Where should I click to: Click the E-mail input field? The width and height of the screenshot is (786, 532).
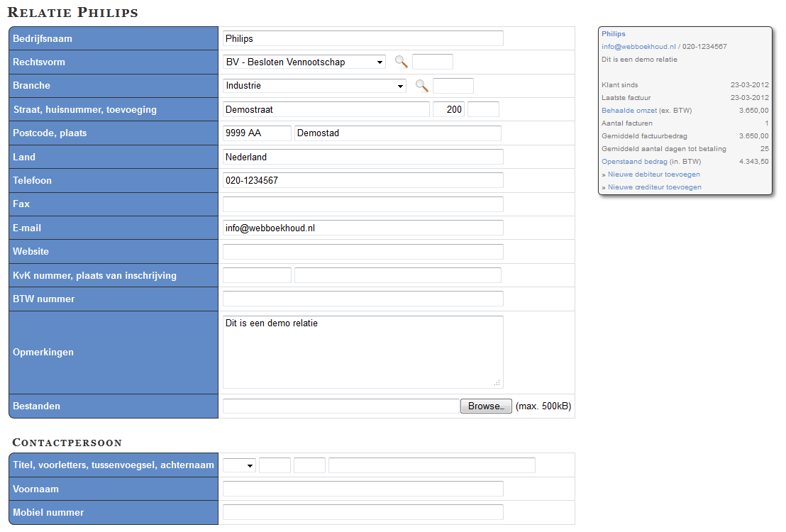point(363,228)
